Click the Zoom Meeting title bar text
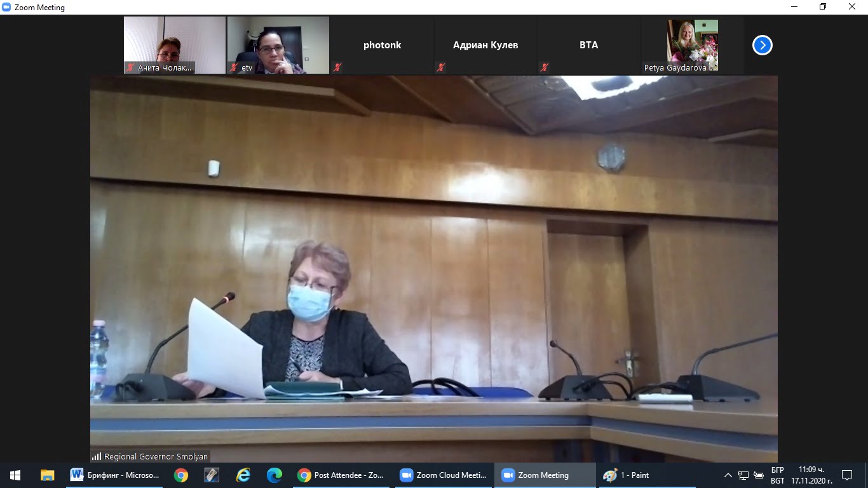The width and height of the screenshot is (868, 488). point(39,8)
